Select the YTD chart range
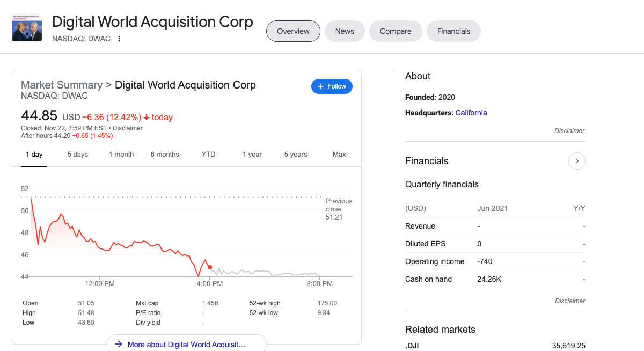The height and width of the screenshot is (351, 644). coord(208,155)
